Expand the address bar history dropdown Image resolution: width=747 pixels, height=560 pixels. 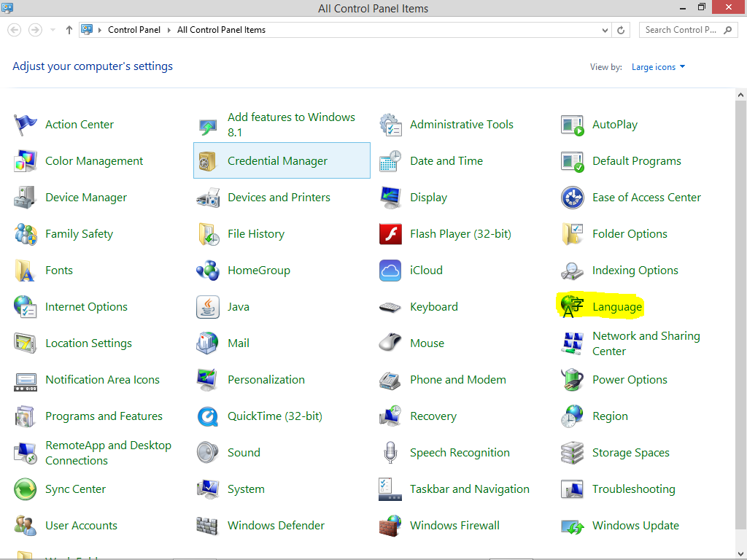tap(605, 30)
